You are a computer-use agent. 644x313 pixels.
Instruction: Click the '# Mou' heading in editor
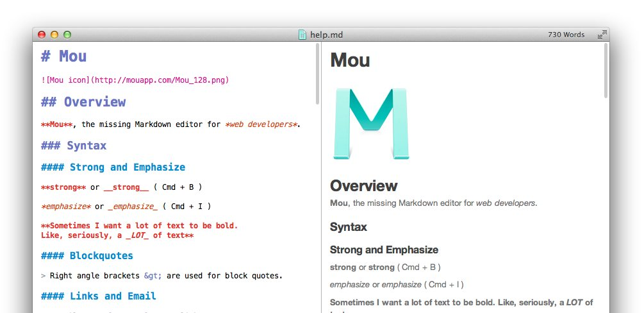click(63, 56)
